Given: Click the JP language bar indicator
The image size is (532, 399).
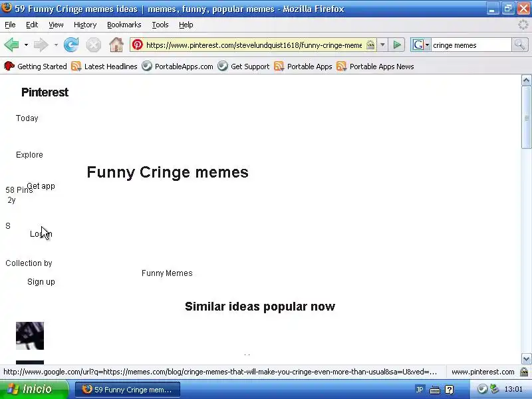Looking at the screenshot, I should pyautogui.click(x=420, y=390).
